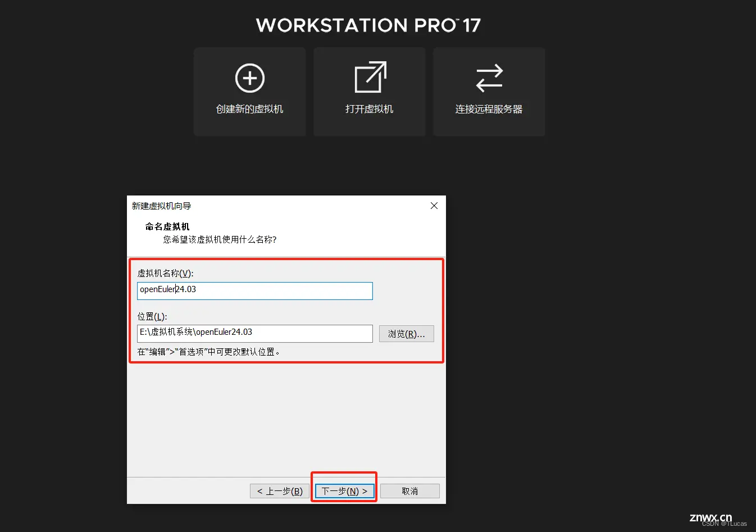Click the 位置 path input field
The width and height of the screenshot is (756, 532).
[x=255, y=333]
